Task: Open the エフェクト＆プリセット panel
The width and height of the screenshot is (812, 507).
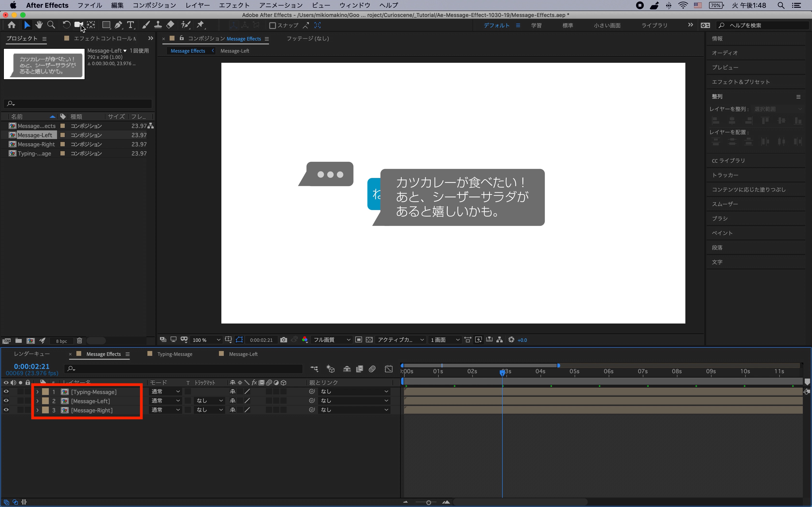Action: 740,82
